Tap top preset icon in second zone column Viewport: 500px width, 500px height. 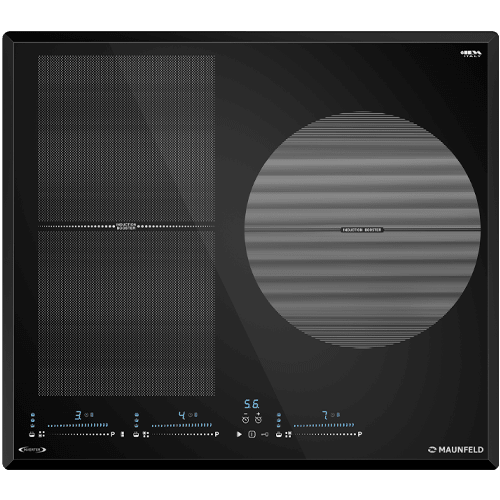pos(136,415)
